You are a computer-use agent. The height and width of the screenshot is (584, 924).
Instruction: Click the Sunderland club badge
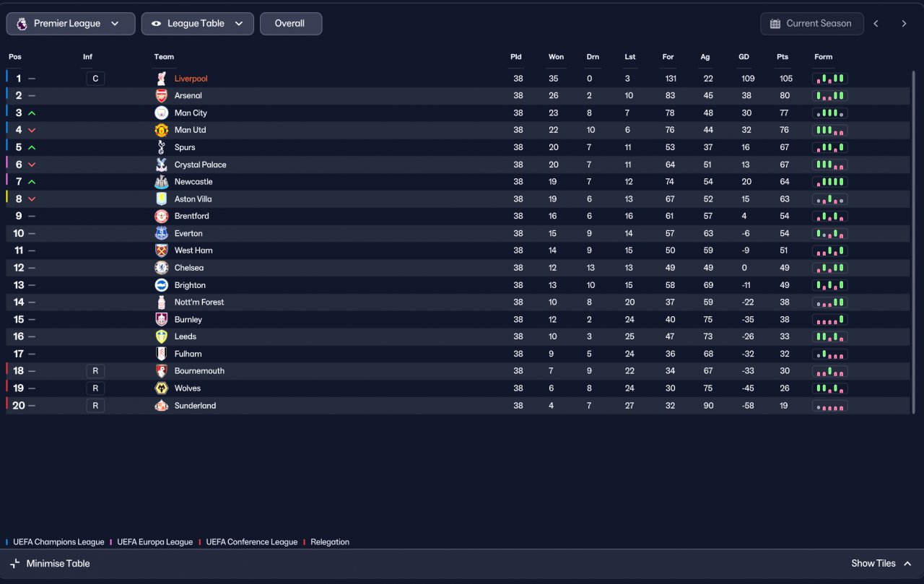162,406
